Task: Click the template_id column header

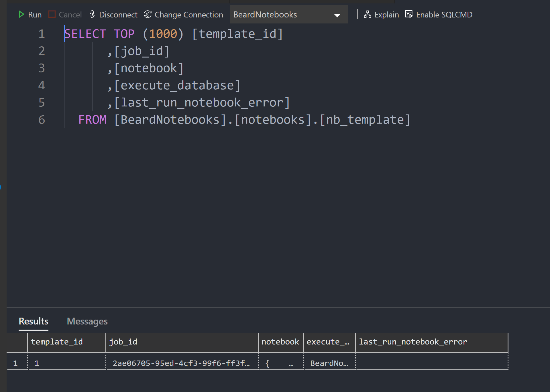Action: pyautogui.click(x=57, y=342)
